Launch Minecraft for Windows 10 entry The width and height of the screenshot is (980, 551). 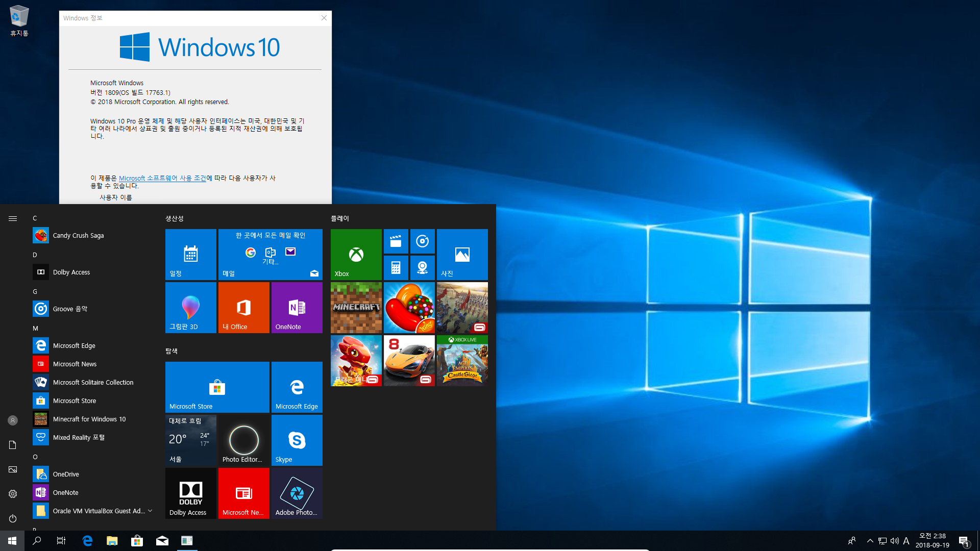click(92, 419)
